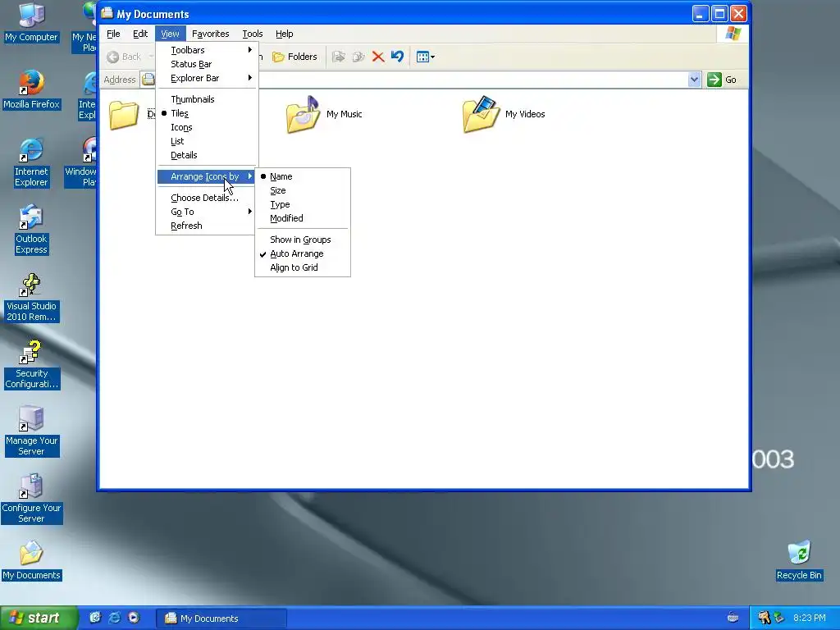
Task: Expand the Go To submenu
Action: tap(207, 212)
